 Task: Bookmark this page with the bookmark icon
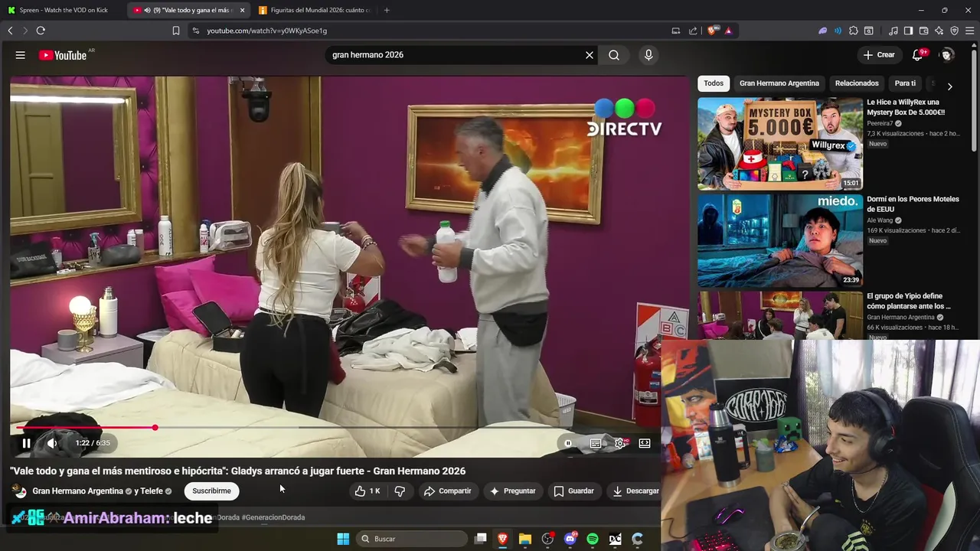(176, 31)
